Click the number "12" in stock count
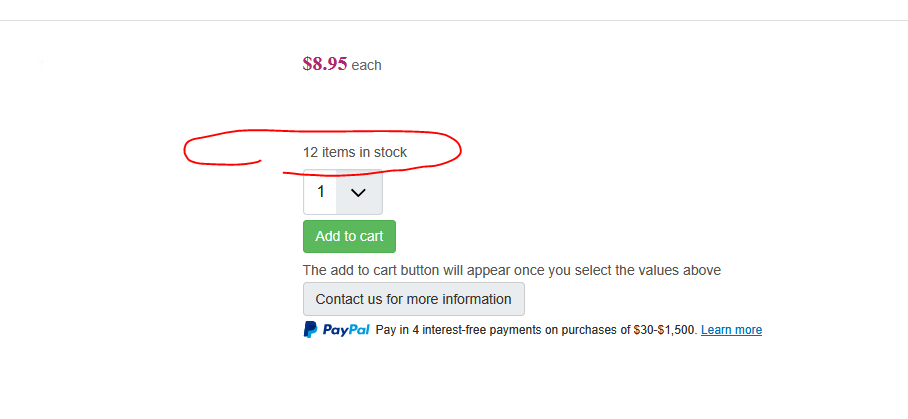The height and width of the screenshot is (419, 908). pos(311,152)
